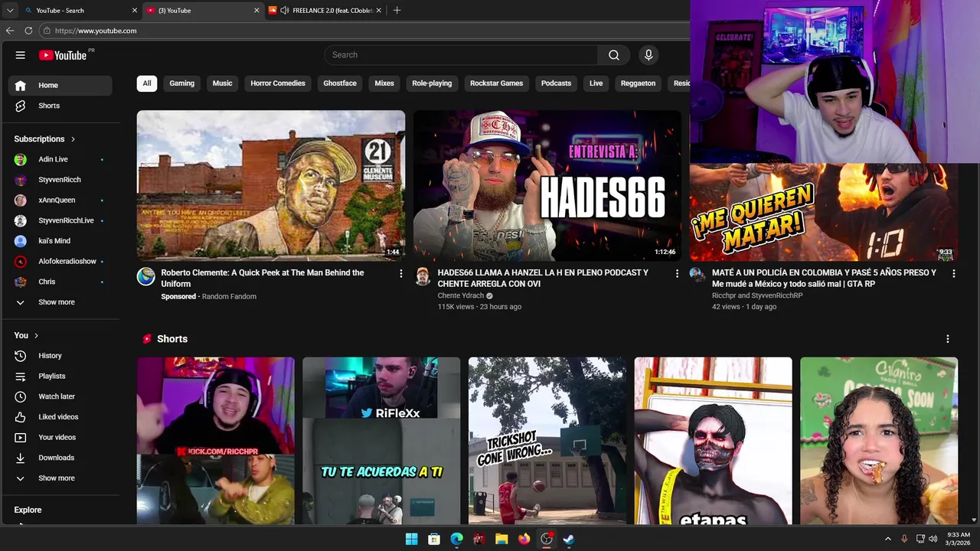Open kai's Mind subscription channel
The height and width of the screenshot is (551, 980).
coord(60,241)
